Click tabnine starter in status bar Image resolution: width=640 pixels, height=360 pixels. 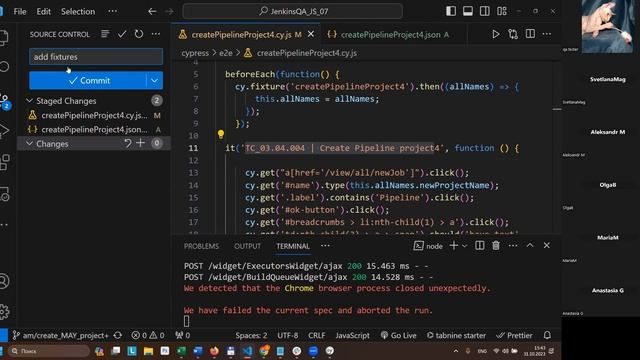pyautogui.click(x=456, y=336)
